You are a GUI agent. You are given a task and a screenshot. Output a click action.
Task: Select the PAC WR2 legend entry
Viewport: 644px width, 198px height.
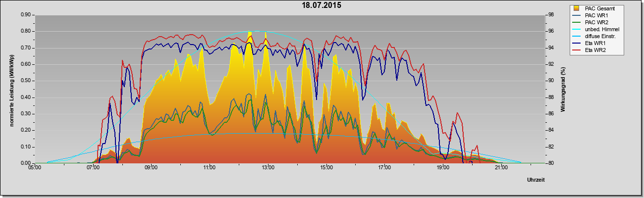pyautogui.click(x=602, y=22)
